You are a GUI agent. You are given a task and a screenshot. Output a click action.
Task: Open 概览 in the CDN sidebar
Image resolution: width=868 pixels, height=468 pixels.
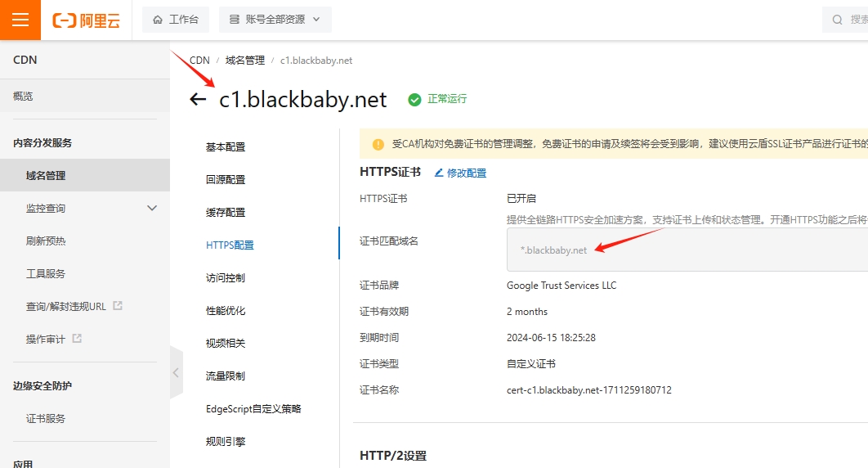(x=85, y=96)
